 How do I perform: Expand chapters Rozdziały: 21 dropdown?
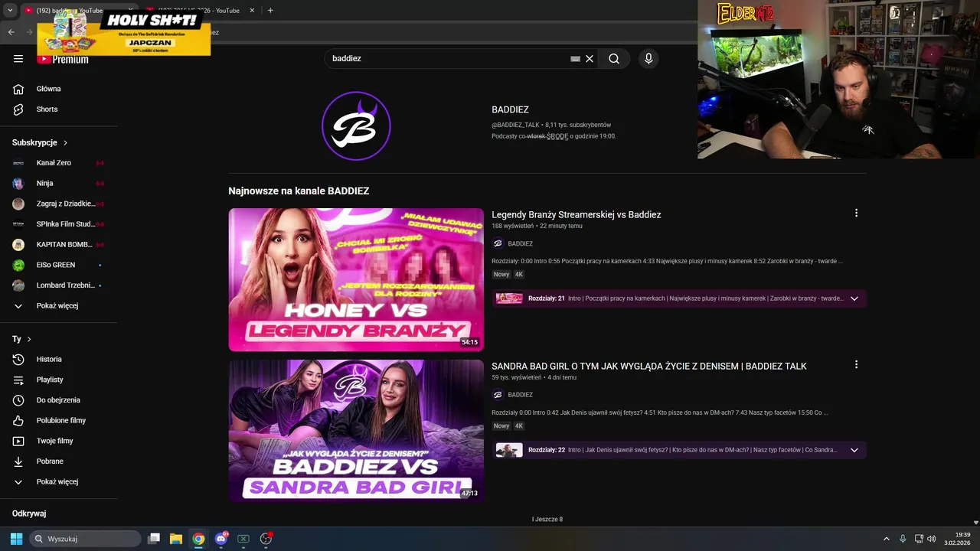[854, 298]
